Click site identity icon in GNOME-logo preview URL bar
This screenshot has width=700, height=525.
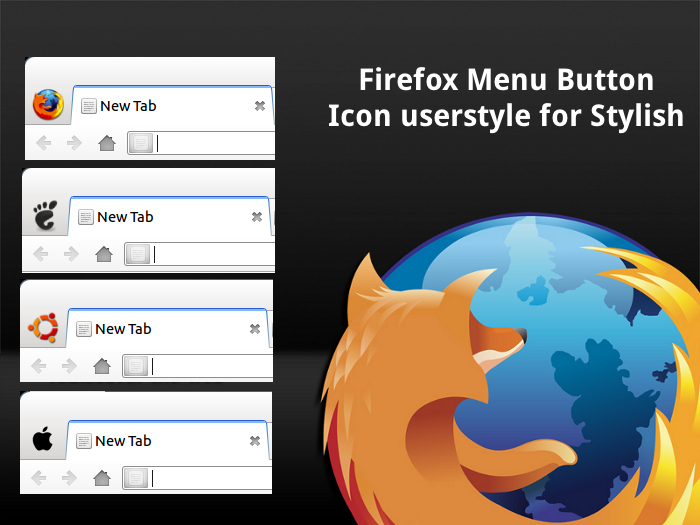(138, 254)
